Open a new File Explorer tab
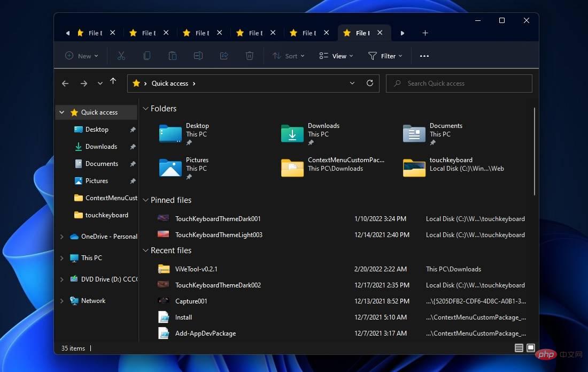 click(425, 33)
